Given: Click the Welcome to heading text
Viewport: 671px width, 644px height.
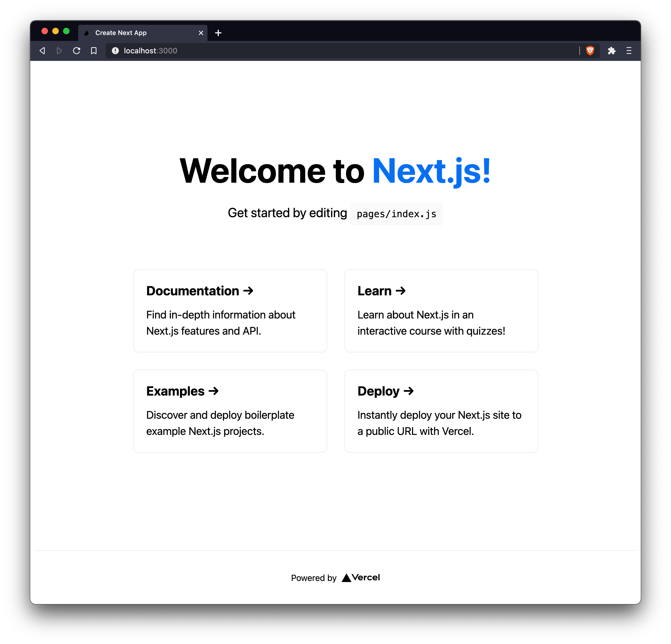Looking at the screenshot, I should (x=272, y=171).
